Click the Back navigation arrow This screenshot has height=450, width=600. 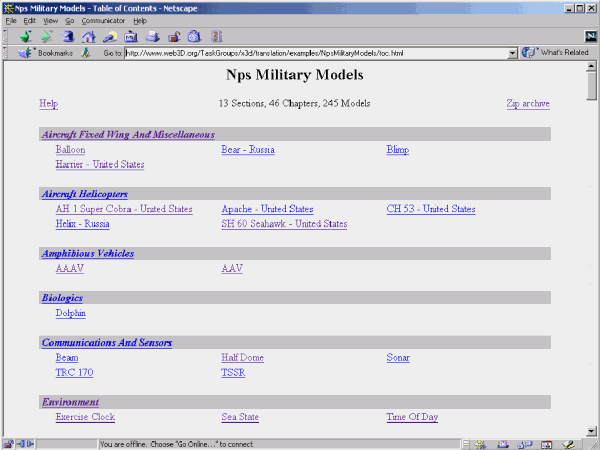25,36
